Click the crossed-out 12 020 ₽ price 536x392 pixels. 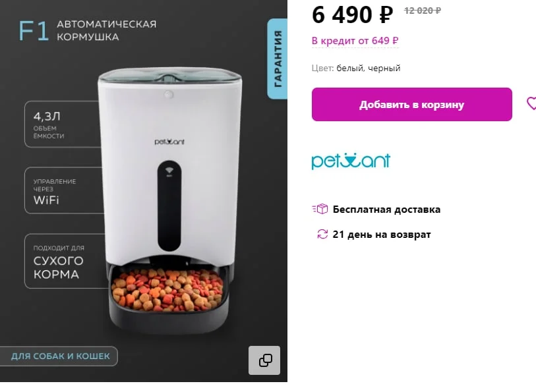[x=423, y=11]
